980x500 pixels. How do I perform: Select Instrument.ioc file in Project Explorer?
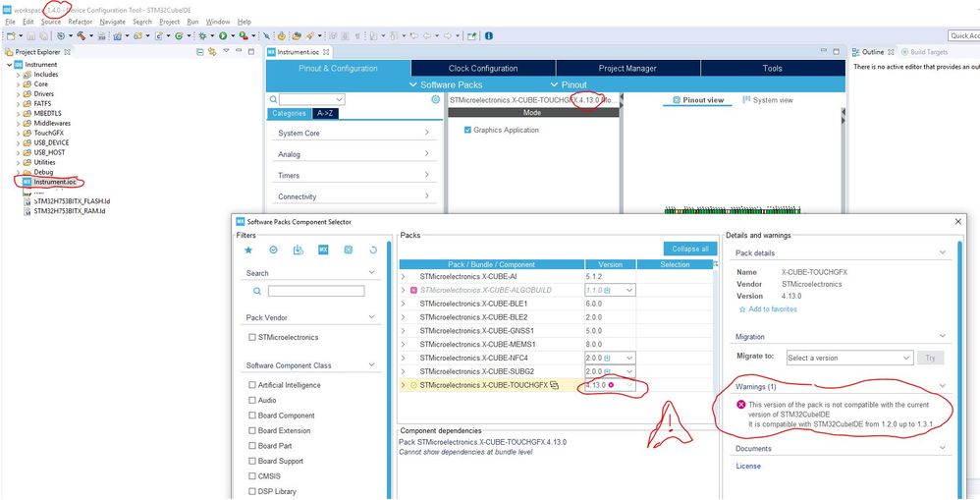(x=54, y=182)
